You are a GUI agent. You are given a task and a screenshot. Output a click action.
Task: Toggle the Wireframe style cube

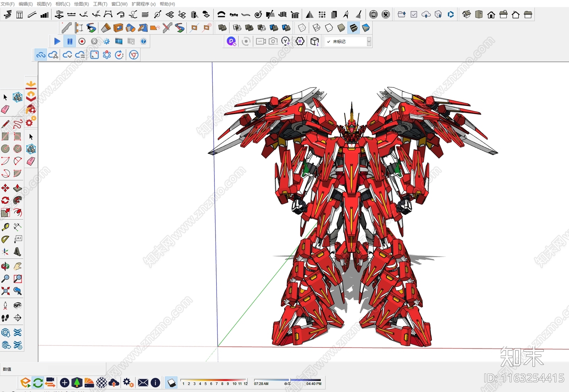[x=316, y=28]
